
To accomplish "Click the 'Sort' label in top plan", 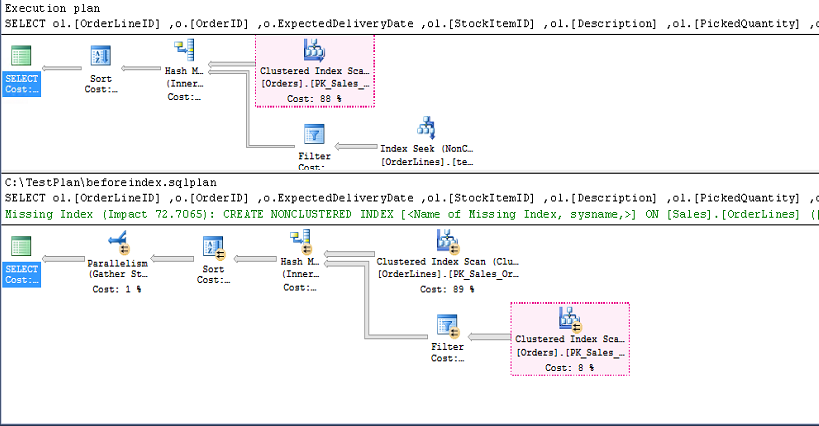I will tap(101, 79).
